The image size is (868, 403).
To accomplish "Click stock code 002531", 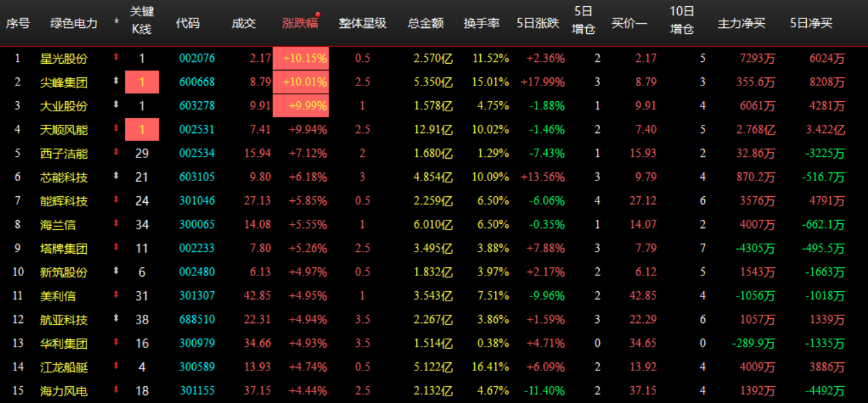I will (x=197, y=130).
